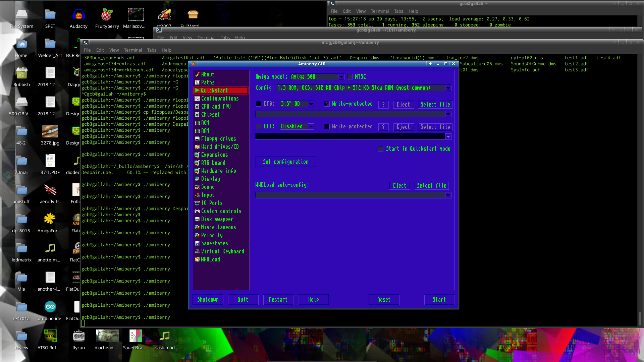The height and width of the screenshot is (362, 644).
Task: Click the Quit button
Action: (243, 300)
